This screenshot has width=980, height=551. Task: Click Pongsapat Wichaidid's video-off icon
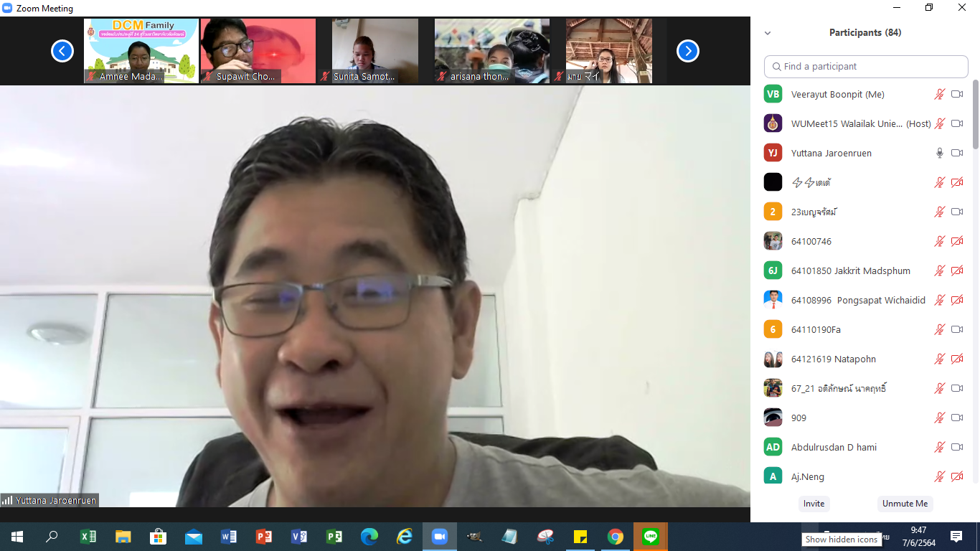pos(956,300)
